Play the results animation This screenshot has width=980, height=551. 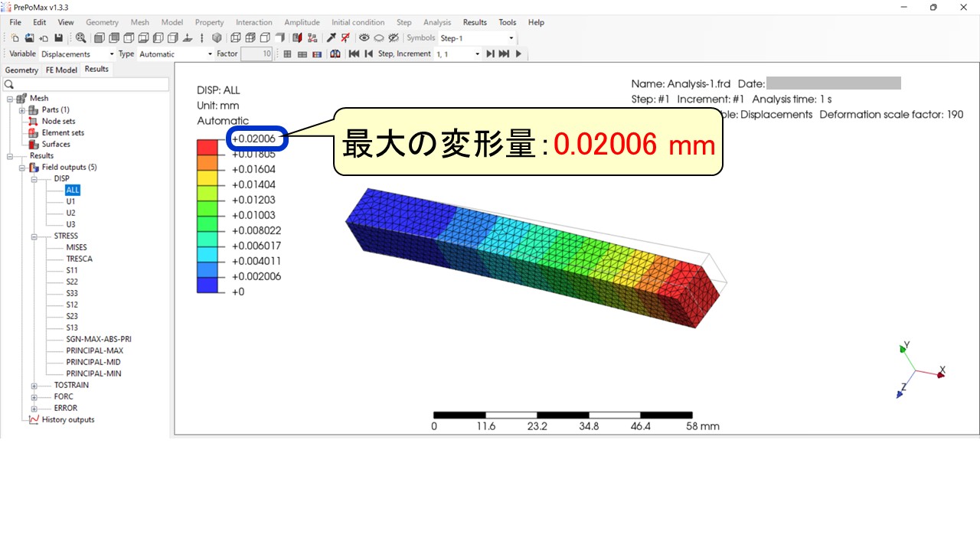click(x=518, y=54)
